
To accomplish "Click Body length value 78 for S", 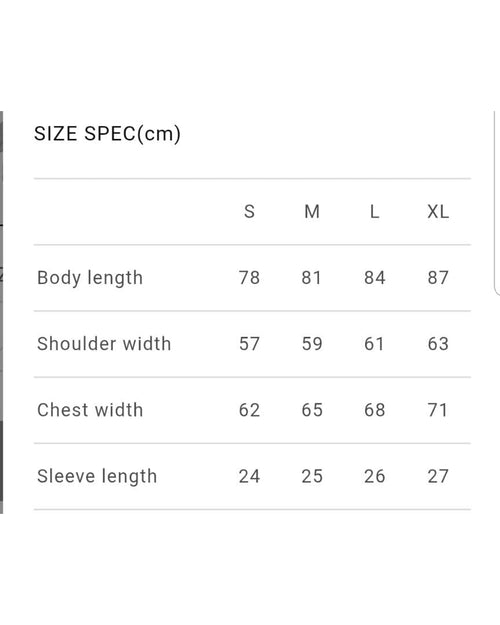I will (249, 278).
